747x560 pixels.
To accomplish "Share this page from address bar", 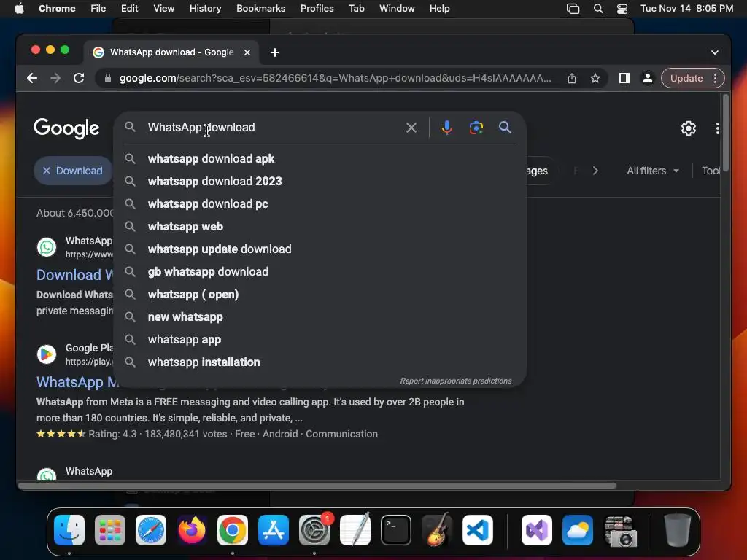I will [572, 79].
